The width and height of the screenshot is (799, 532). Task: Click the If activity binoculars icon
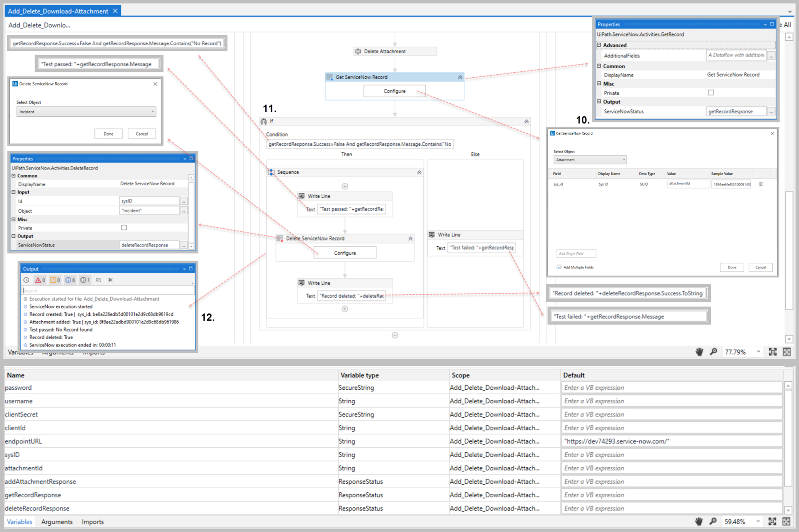tap(264, 121)
